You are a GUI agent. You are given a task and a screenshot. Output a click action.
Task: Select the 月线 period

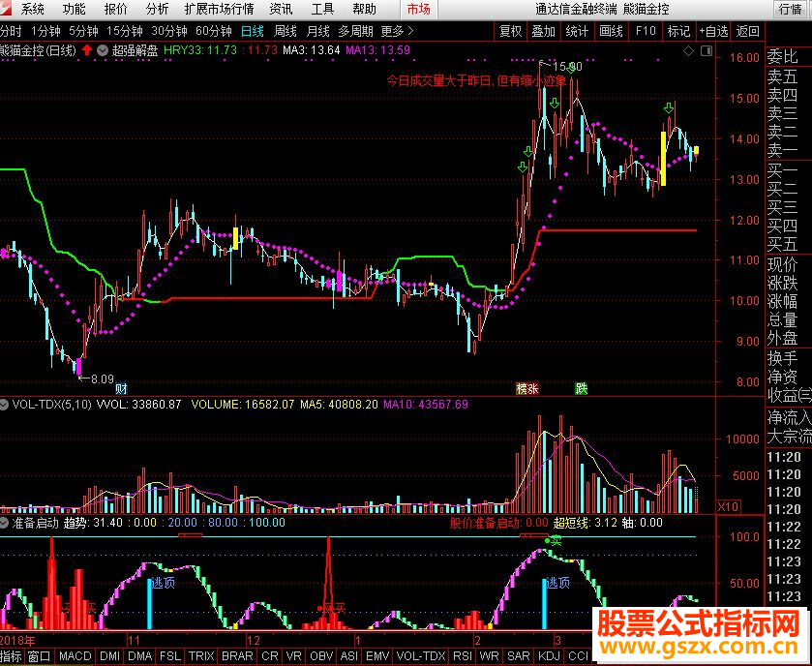pyautogui.click(x=318, y=32)
